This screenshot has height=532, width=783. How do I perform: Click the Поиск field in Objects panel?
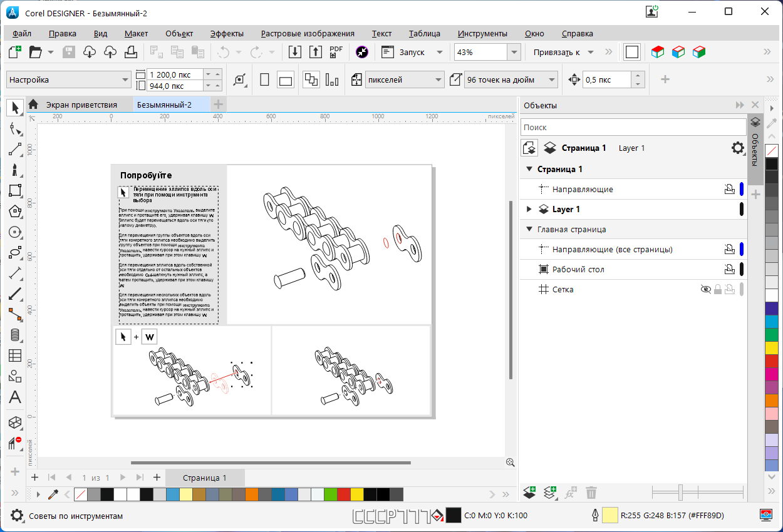[633, 127]
